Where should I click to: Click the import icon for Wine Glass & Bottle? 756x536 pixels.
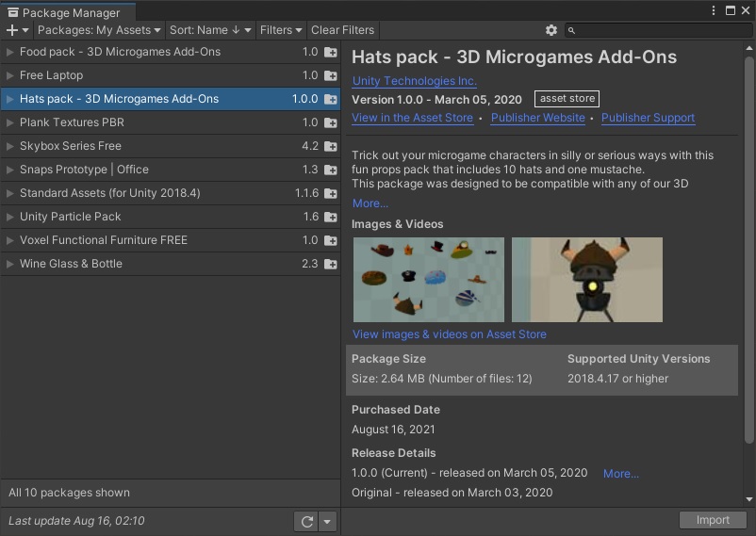tap(330, 264)
